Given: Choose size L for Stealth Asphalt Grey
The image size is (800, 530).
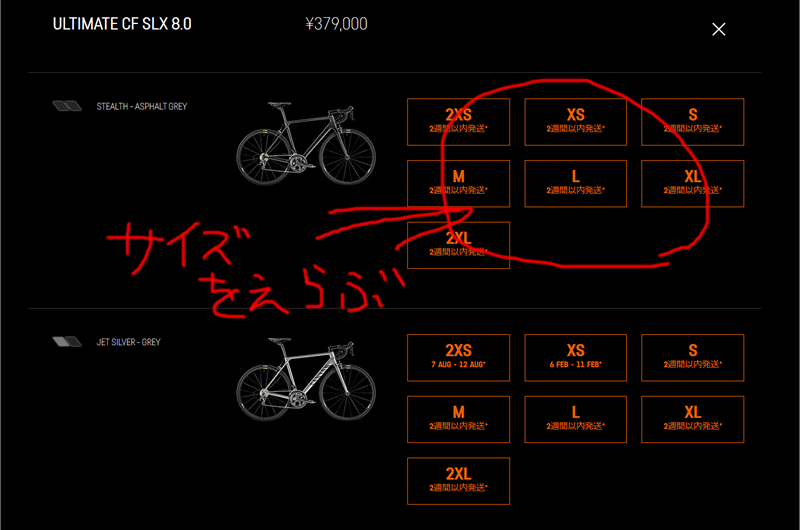Looking at the screenshot, I should [576, 184].
